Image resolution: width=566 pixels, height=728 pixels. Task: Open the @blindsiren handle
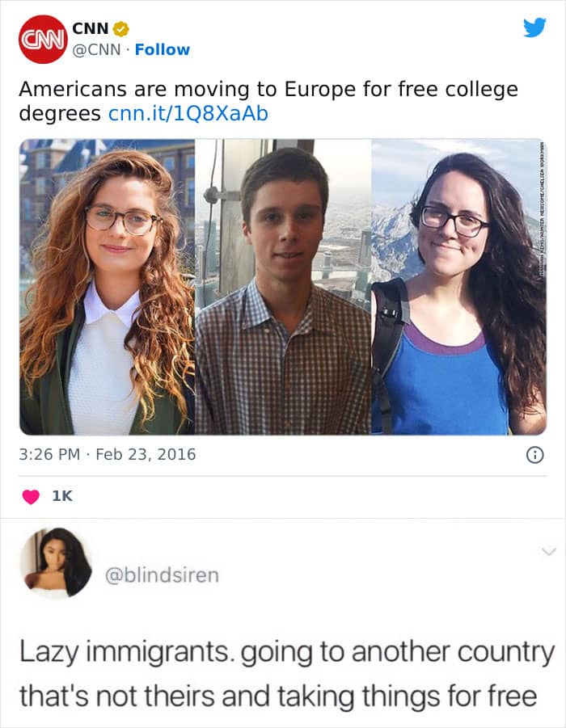point(162,575)
